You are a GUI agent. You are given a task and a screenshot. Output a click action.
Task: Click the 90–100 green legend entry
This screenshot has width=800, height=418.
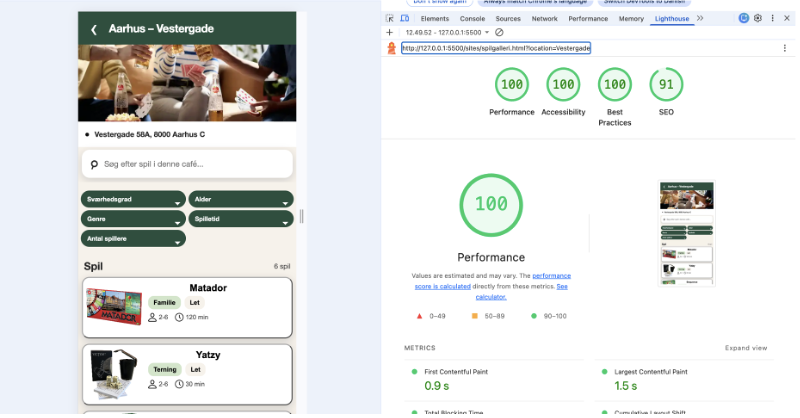pos(548,316)
